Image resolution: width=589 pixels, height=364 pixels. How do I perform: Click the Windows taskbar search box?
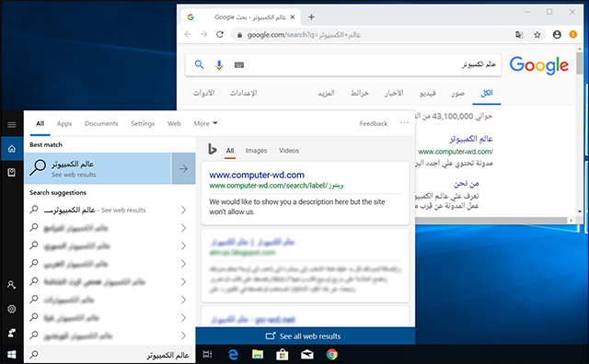coord(110,355)
